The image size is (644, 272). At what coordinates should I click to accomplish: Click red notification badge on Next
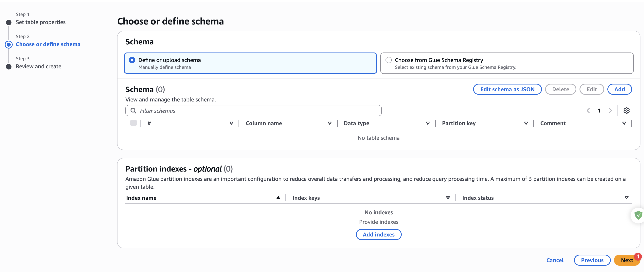click(638, 257)
